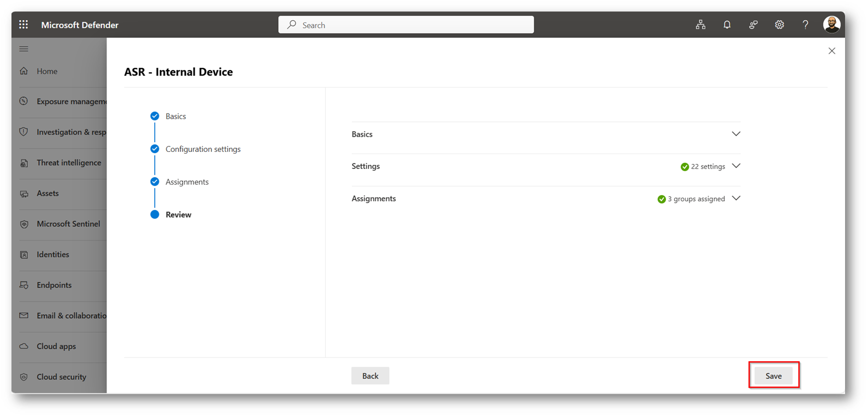This screenshot has height=417, width=868.
Task: Open the organization tree icon in header
Action: [700, 25]
